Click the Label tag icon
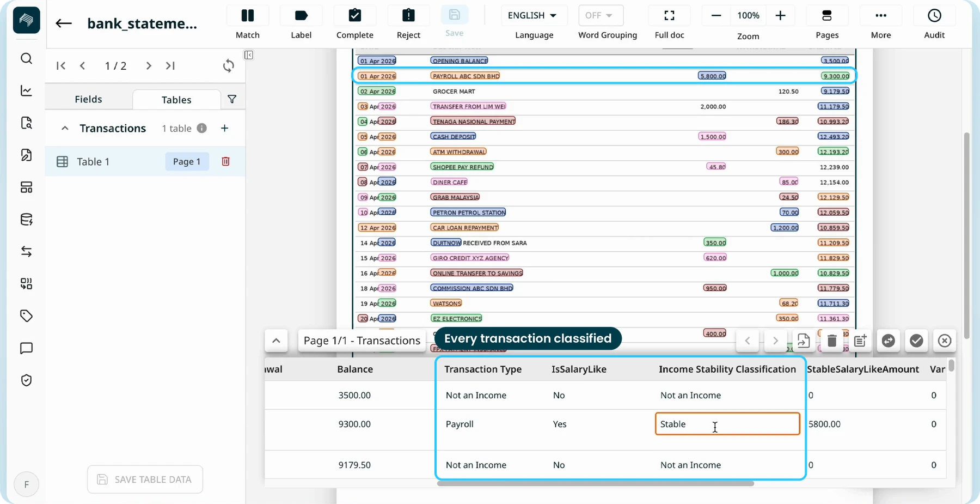980x504 pixels. (301, 16)
